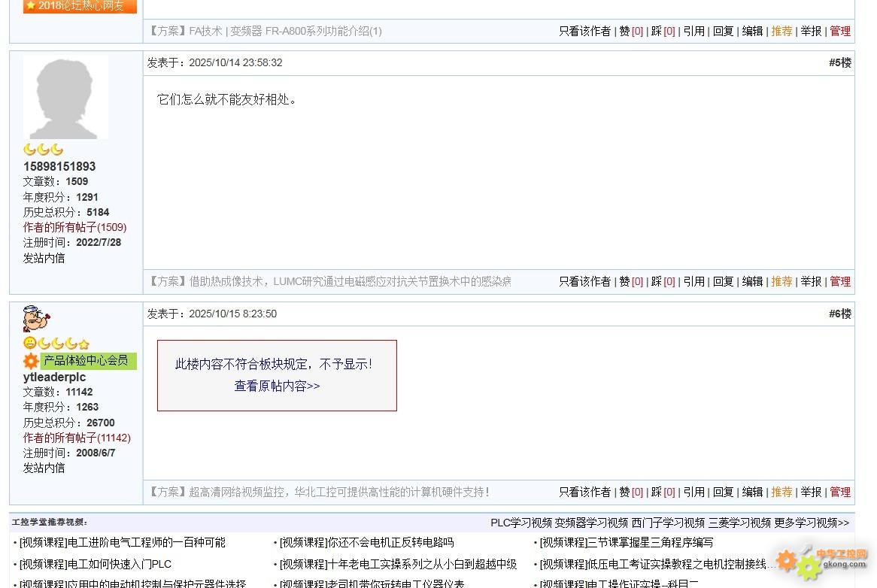
Task: Click 只看该作者 on the 6楼 post
Action: (x=584, y=492)
